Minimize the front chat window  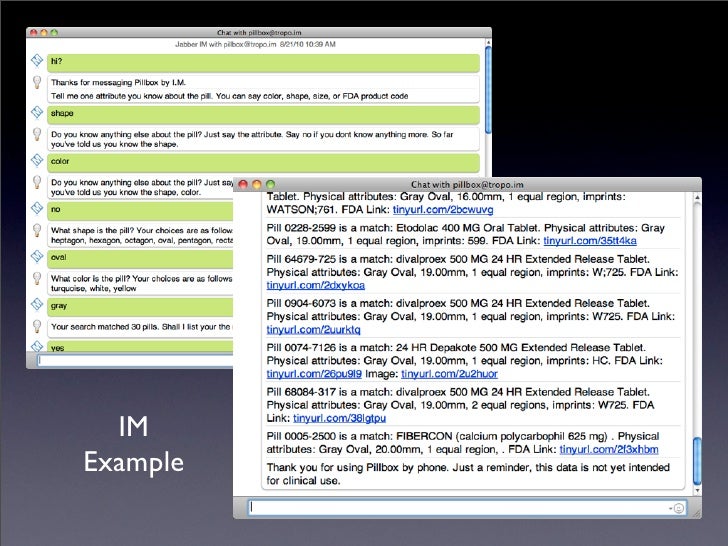(x=257, y=184)
